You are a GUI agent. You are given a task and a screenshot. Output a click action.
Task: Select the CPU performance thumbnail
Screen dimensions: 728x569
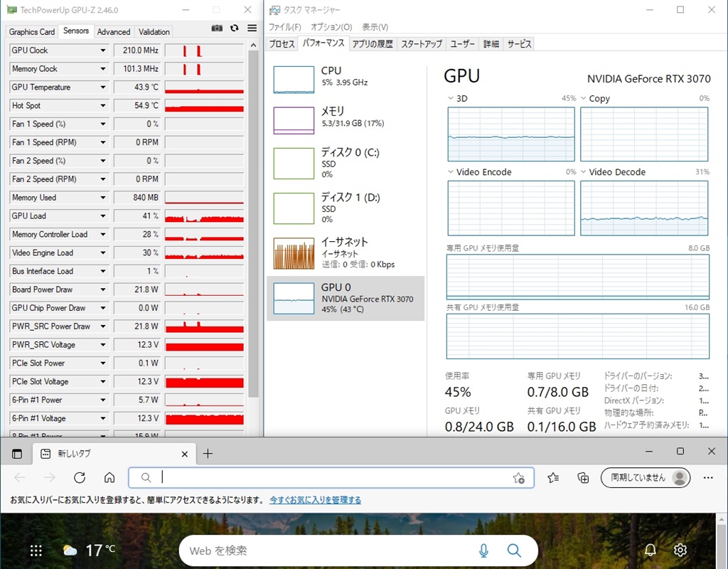click(294, 80)
